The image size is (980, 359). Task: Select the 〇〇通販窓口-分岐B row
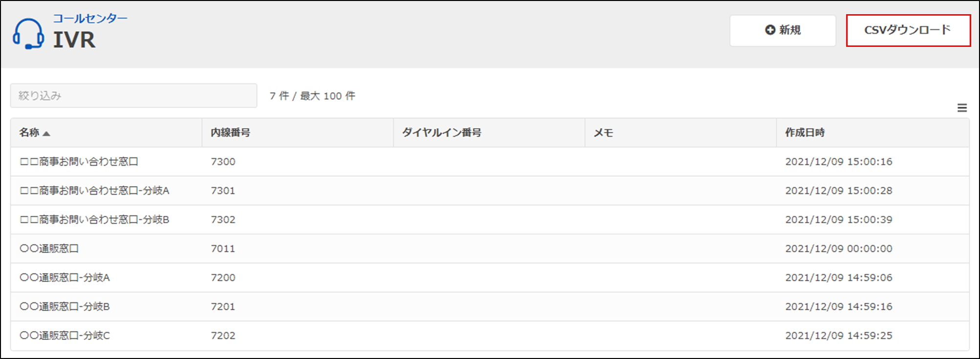pos(64,307)
